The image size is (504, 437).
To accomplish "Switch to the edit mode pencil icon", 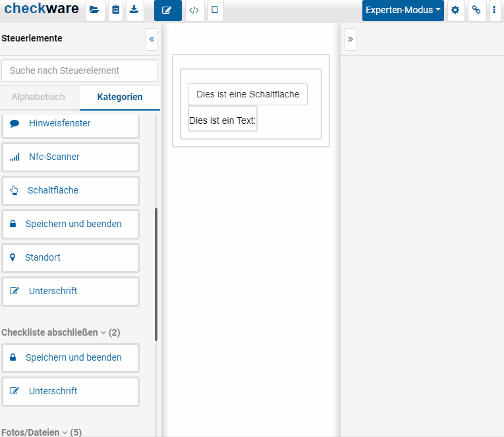I will click(167, 11).
